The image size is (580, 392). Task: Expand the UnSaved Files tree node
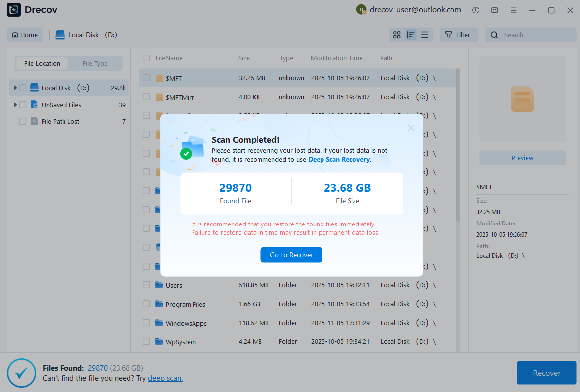[x=14, y=105]
